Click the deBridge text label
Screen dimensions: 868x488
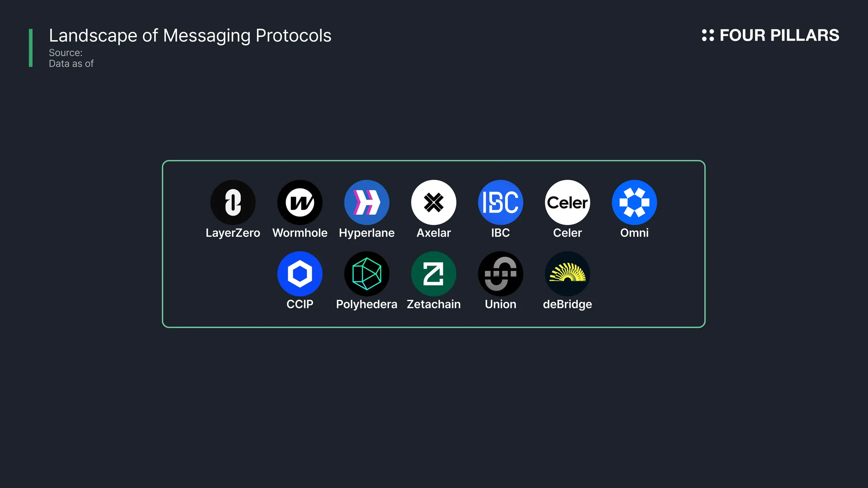568,305
